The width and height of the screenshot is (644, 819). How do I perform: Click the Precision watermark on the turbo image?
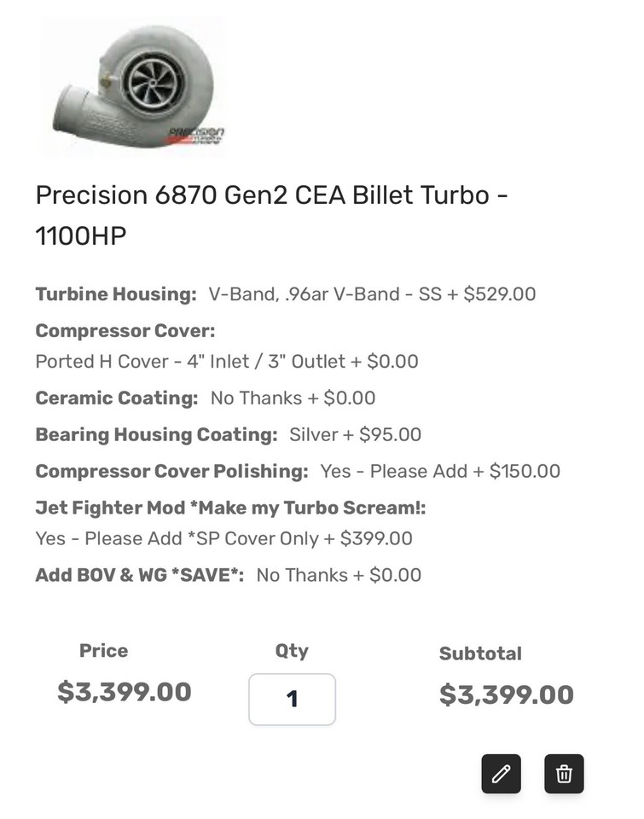tap(197, 135)
